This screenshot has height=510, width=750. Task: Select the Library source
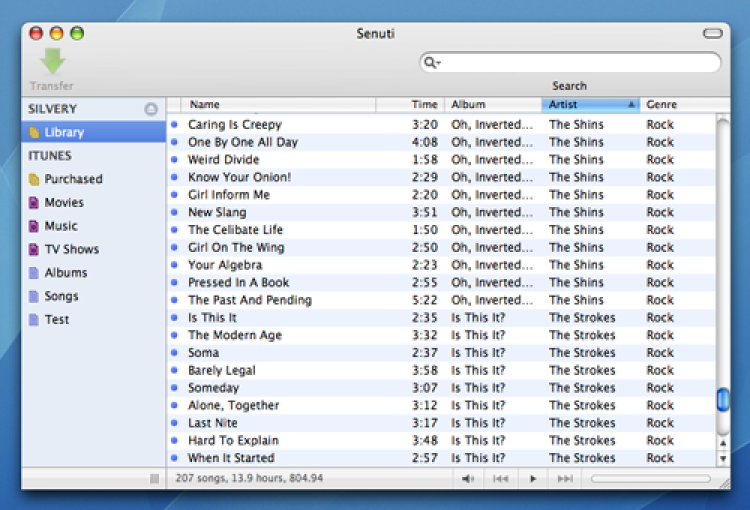(x=64, y=132)
